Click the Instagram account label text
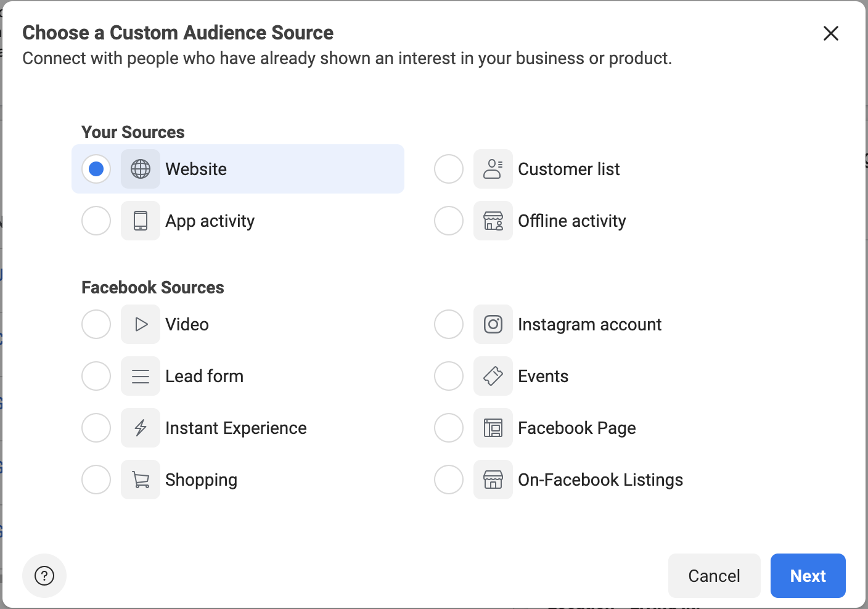The height and width of the screenshot is (609, 868). [x=590, y=325]
